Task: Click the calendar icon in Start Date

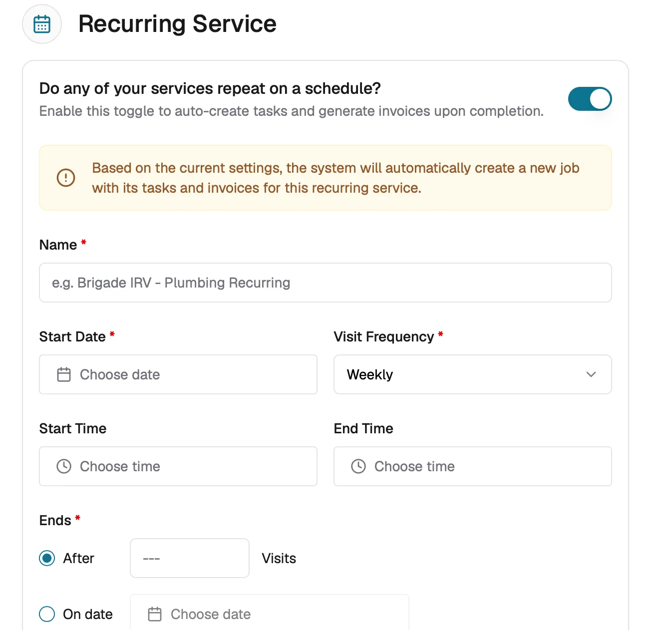Action: point(64,374)
